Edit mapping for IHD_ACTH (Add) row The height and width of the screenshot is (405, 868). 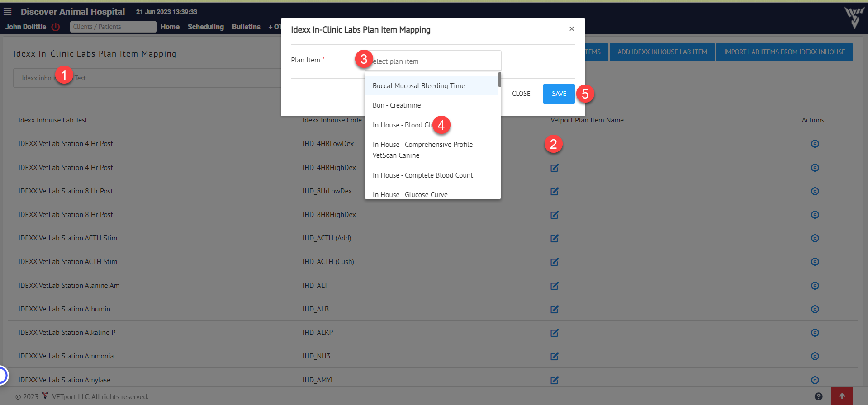coord(555,238)
